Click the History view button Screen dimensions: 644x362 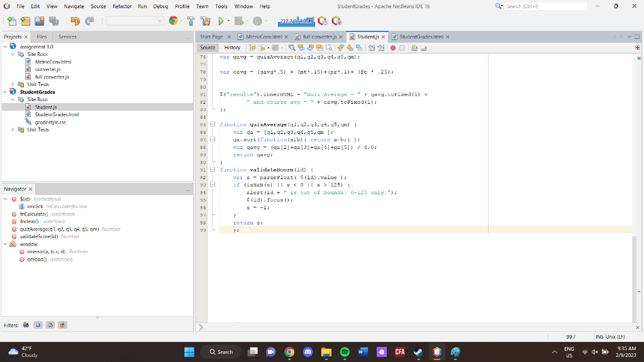[x=232, y=48]
